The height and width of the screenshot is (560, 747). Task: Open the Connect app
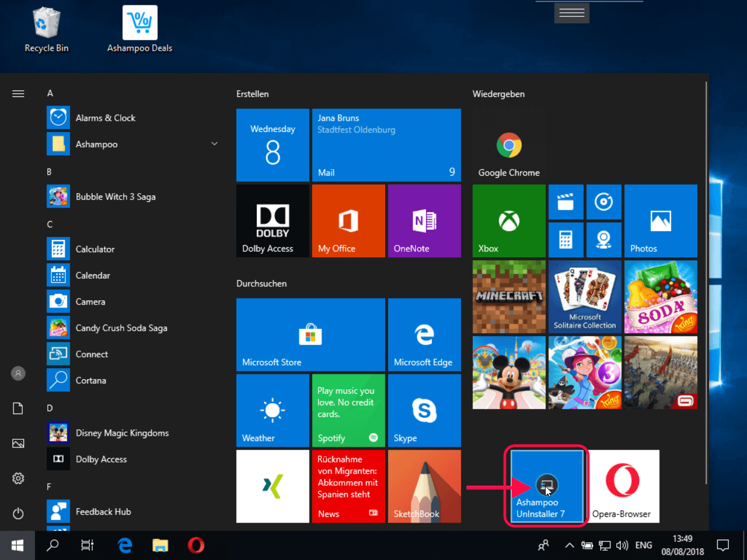(133, 354)
